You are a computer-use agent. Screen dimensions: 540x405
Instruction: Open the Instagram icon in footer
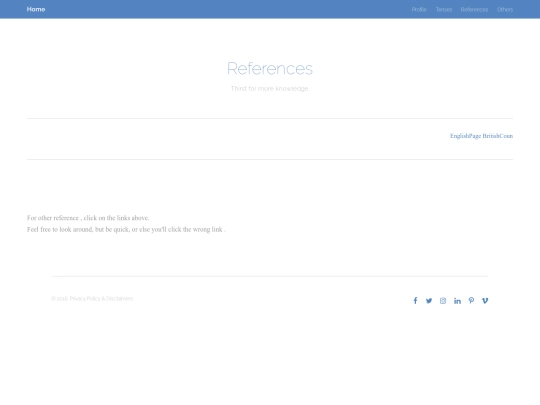click(443, 301)
